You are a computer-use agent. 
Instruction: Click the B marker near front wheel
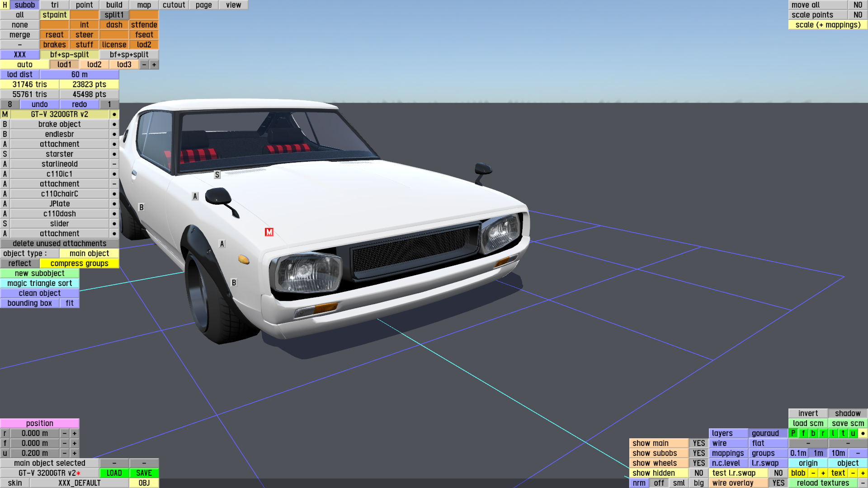point(234,283)
